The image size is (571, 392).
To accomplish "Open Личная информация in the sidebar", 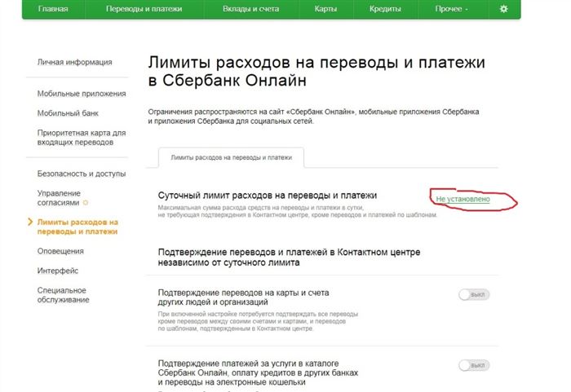I will (x=75, y=62).
